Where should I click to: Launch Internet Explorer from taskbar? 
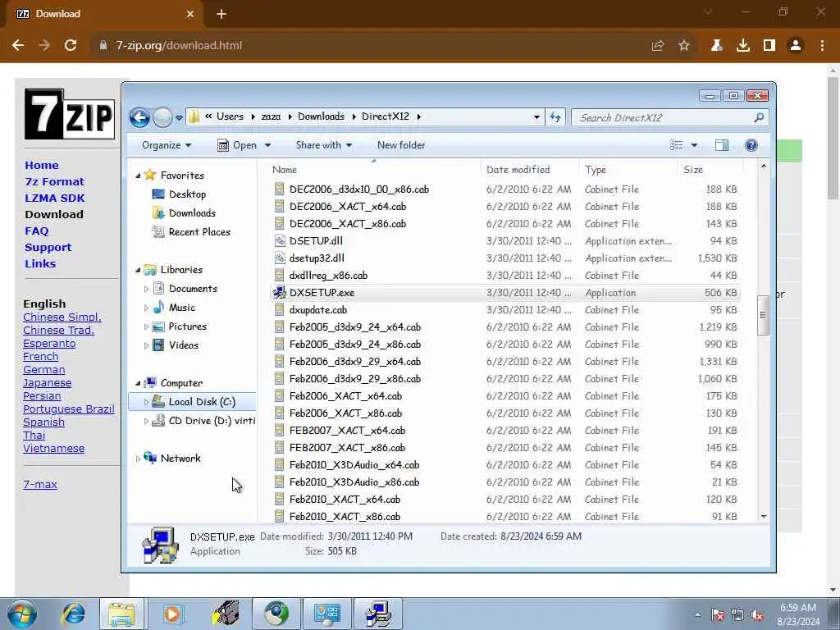[x=73, y=614]
